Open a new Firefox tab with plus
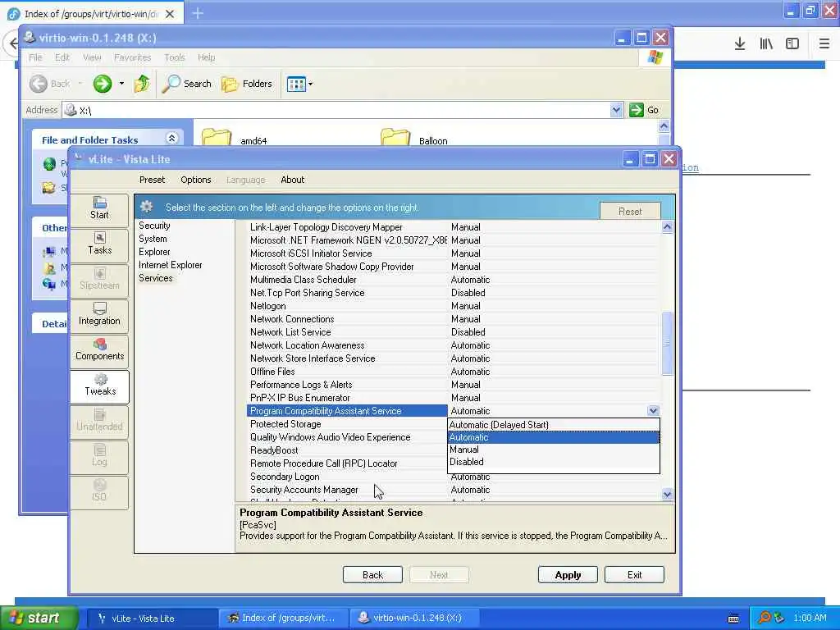This screenshot has width=840, height=630. pyautogui.click(x=198, y=13)
